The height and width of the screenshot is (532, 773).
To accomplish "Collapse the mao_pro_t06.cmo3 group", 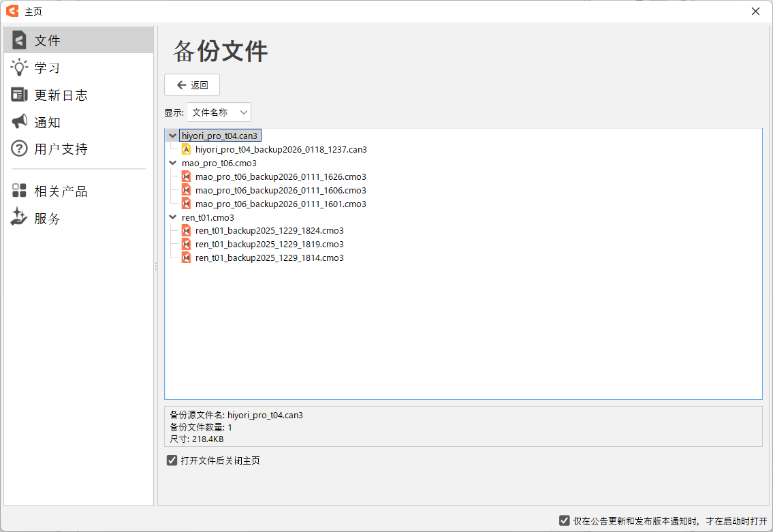I will (x=173, y=163).
